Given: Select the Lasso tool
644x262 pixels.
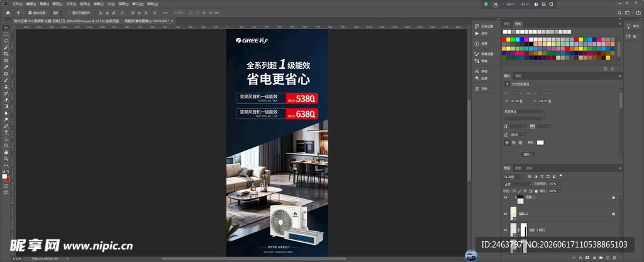Looking at the screenshot, I should [x=6, y=41].
